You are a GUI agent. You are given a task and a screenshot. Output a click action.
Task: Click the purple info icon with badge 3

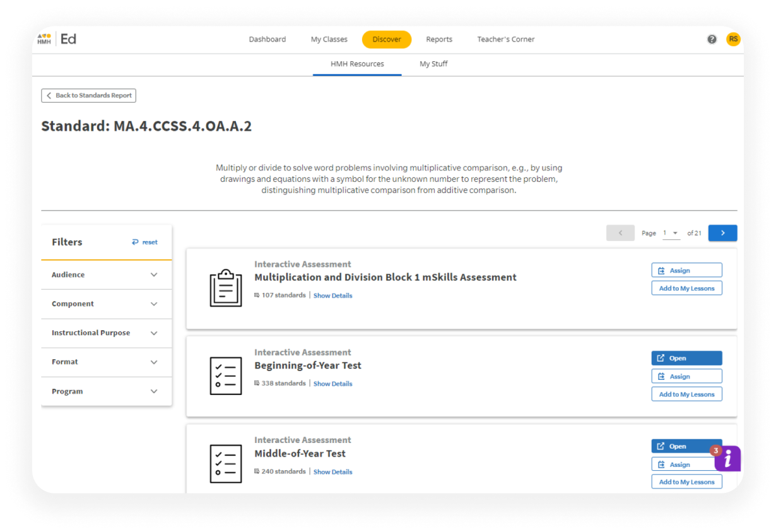[x=727, y=459]
